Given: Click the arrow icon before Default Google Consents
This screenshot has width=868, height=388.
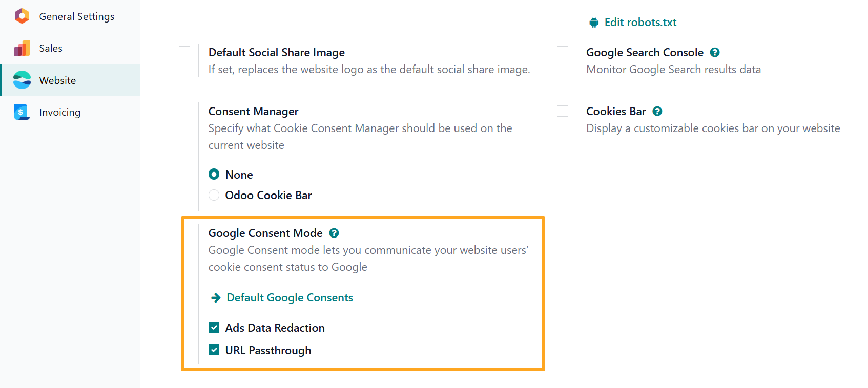Looking at the screenshot, I should point(215,297).
